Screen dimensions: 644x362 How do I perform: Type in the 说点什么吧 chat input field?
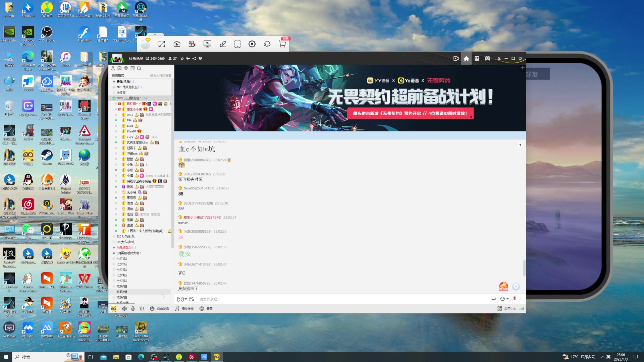click(342, 299)
